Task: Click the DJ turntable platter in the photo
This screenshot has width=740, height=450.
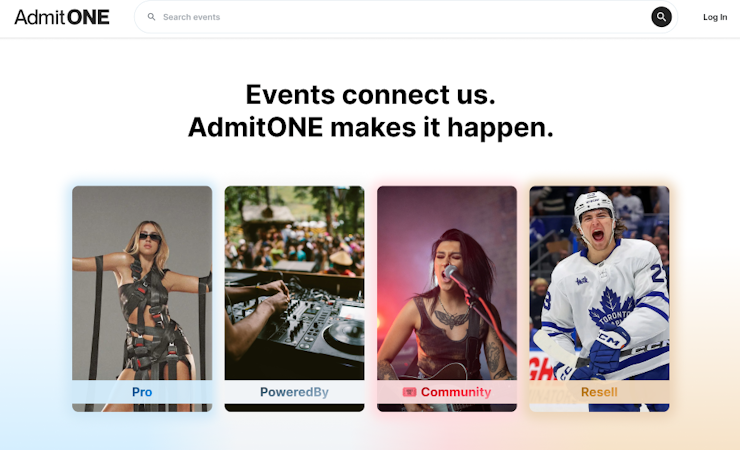Action: 347,332
